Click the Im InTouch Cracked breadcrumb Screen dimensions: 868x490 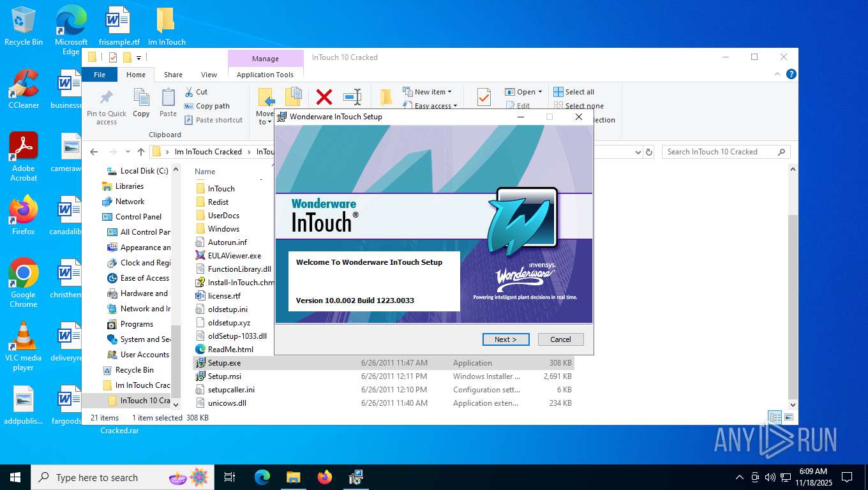click(208, 152)
